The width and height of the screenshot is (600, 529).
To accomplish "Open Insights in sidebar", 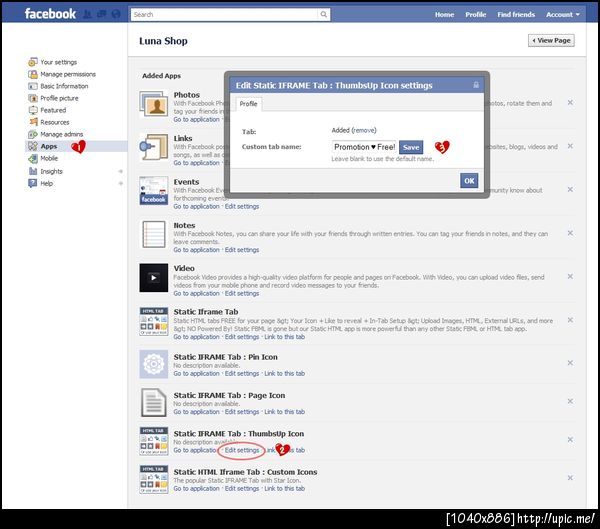I will [45, 171].
